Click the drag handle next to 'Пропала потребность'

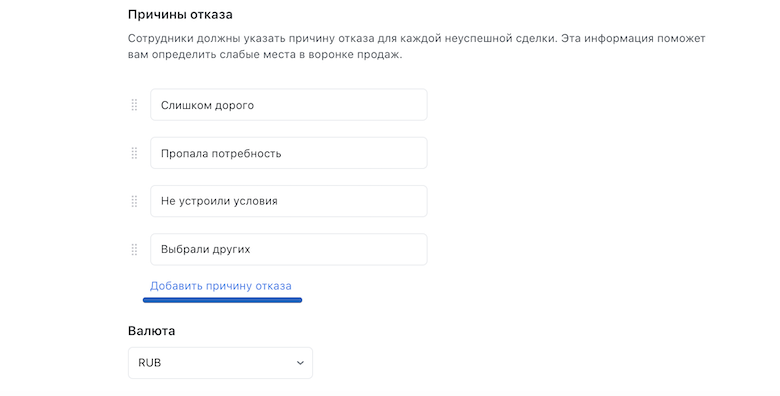point(134,153)
